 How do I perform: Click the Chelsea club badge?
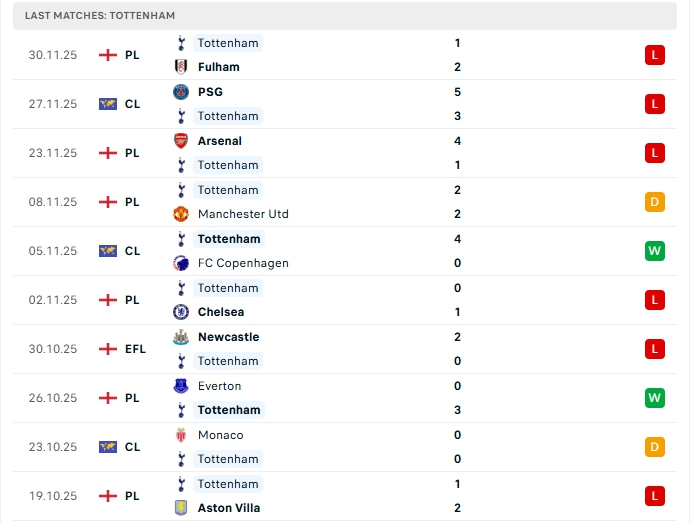click(x=181, y=312)
